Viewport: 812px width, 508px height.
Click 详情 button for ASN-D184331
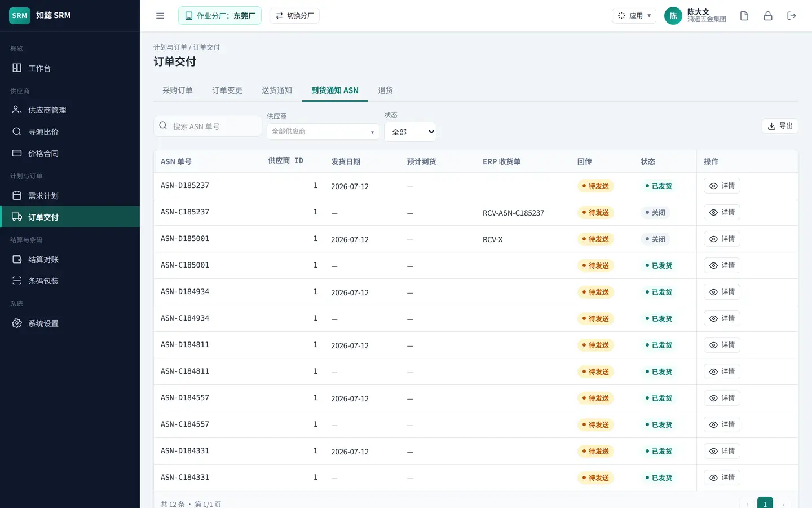point(722,451)
